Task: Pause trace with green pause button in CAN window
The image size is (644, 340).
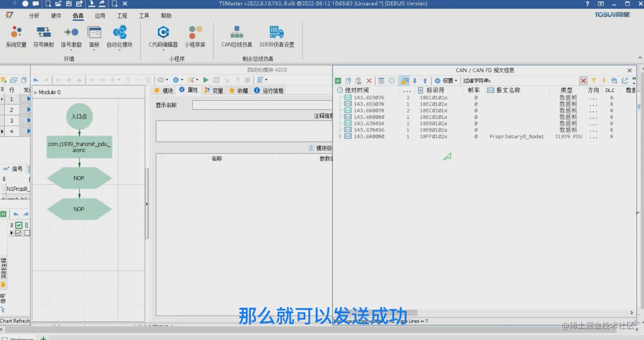Action: (338, 81)
